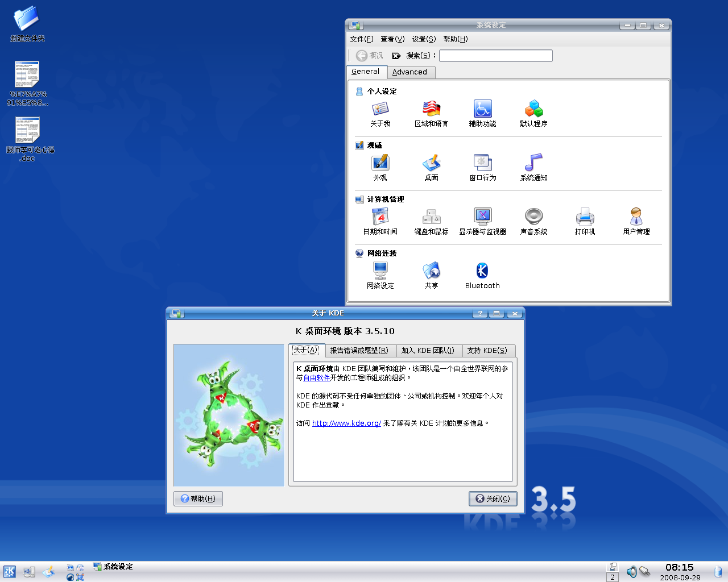This screenshot has width=728, height=582.
Task: Switch to the General tab
Action: tap(366, 72)
